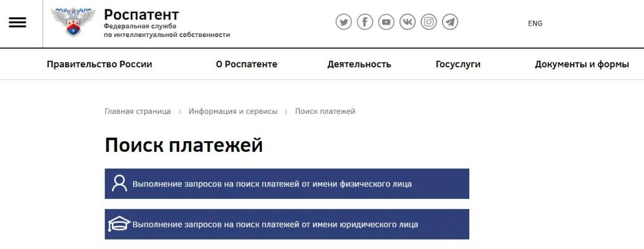Click the Поиск платежей page heading
Image resolution: width=644 pixels, height=249 pixels.
pyautogui.click(x=184, y=145)
